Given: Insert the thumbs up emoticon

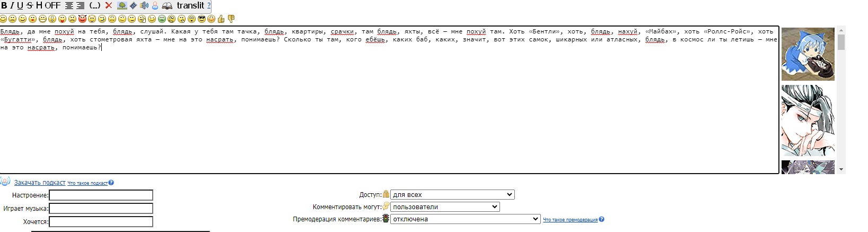Looking at the screenshot, I should pyautogui.click(x=221, y=19).
